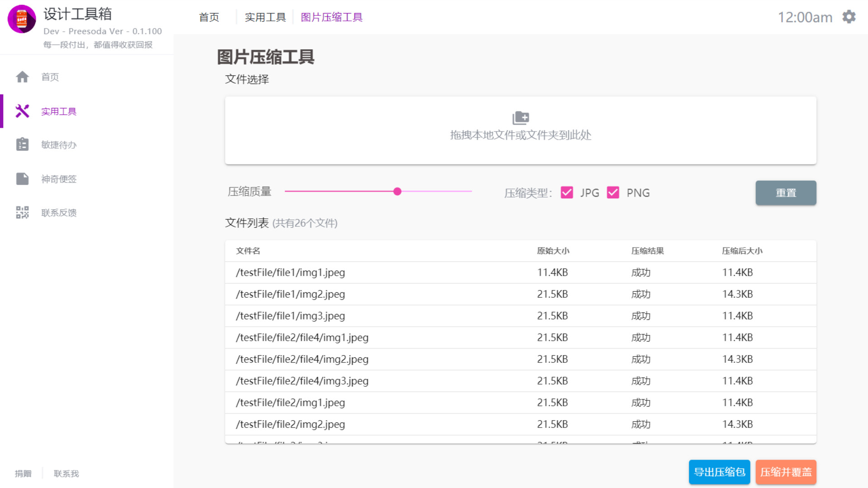Open the settings gear at top right
868x488 pixels.
[849, 16]
